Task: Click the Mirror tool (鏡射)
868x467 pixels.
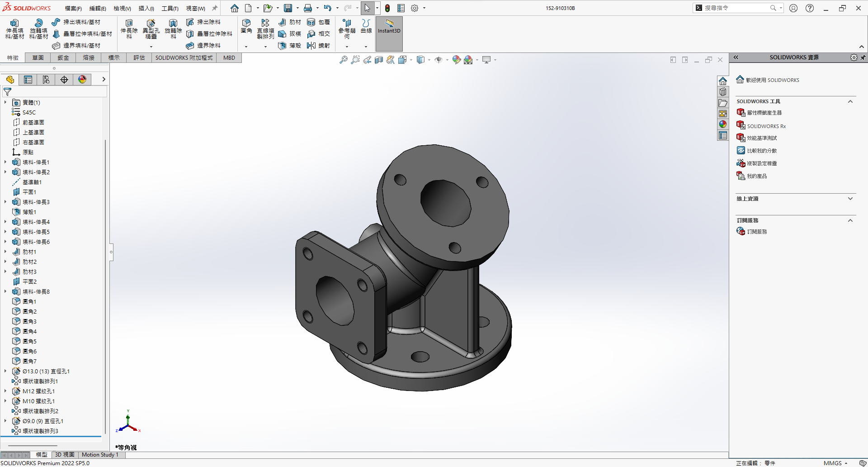Action: coord(318,46)
